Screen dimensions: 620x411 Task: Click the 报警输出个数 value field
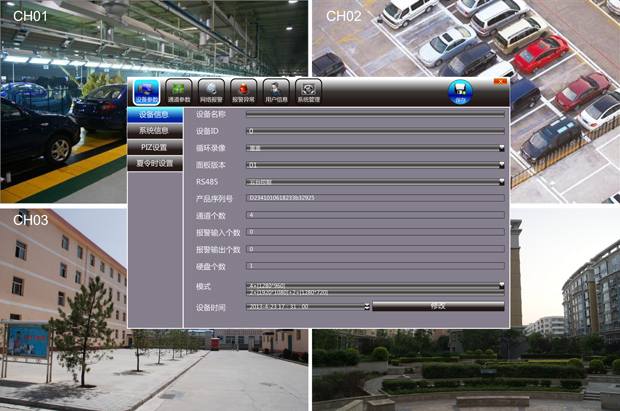tap(375, 249)
